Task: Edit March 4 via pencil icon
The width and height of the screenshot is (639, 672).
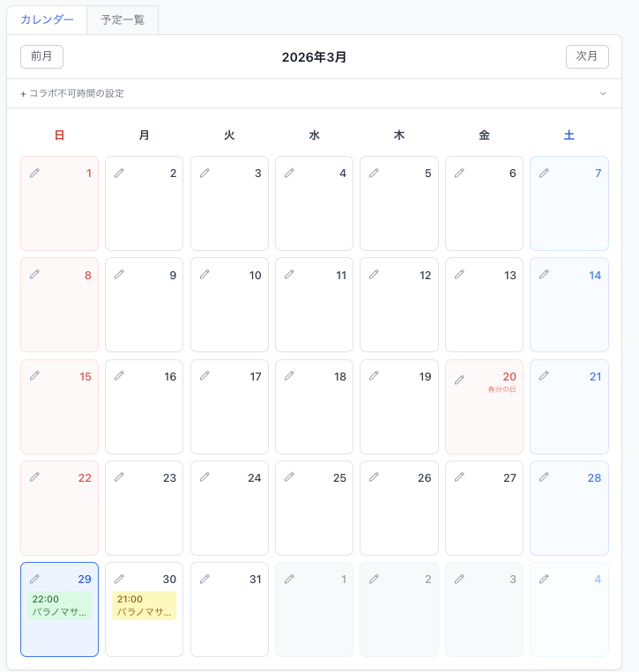Action: pos(289,174)
